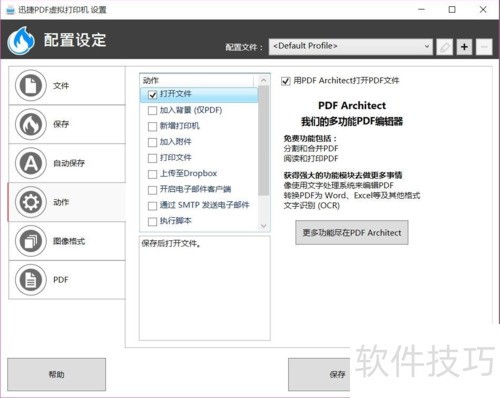Enable the 打印文件 checkbox

click(x=152, y=158)
